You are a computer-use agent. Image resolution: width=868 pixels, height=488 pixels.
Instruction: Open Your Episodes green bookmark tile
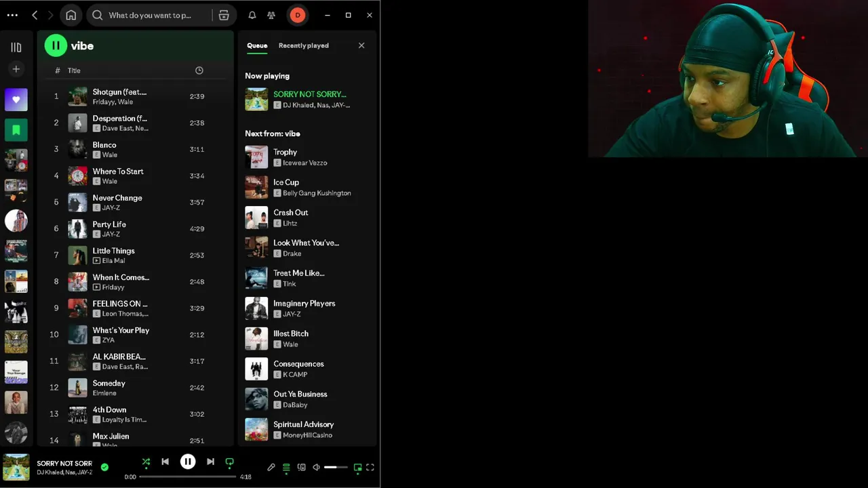[16, 129]
